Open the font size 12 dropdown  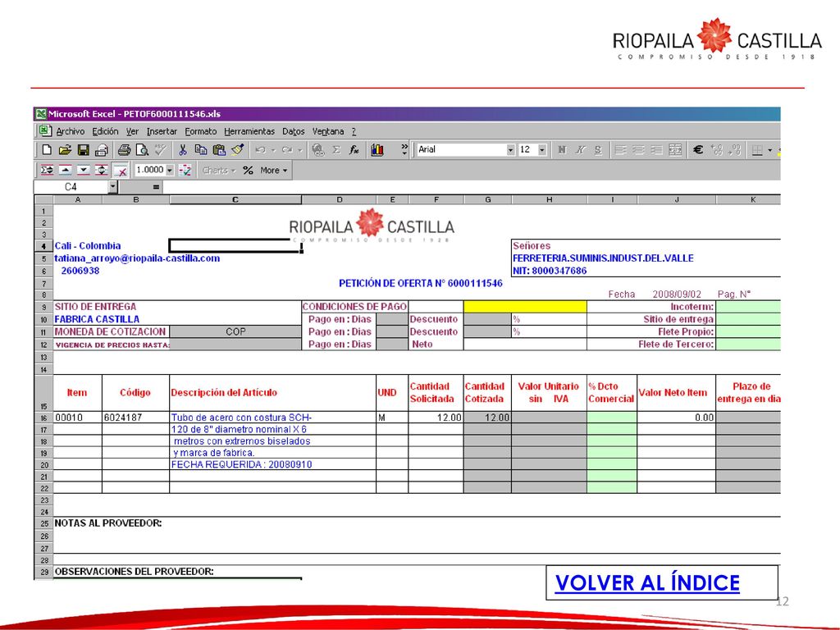[x=542, y=150]
